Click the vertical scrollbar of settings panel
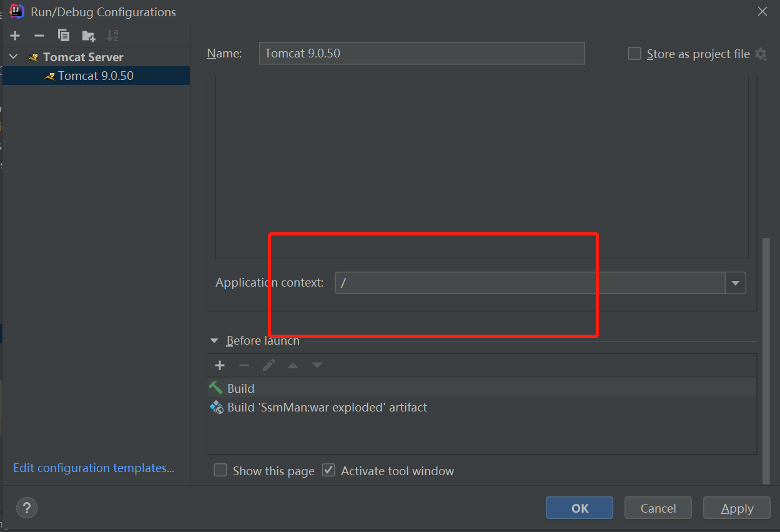Image resolution: width=780 pixels, height=532 pixels. [x=766, y=360]
